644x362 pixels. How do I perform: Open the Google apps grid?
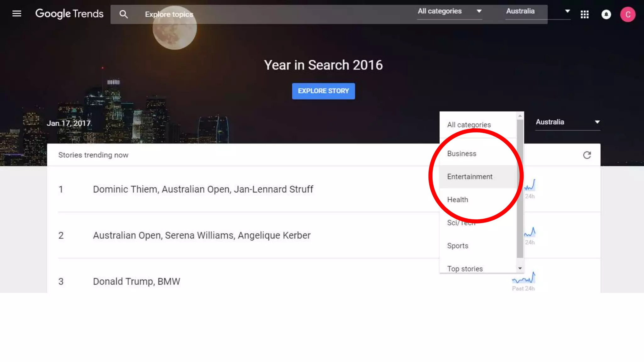click(x=584, y=14)
